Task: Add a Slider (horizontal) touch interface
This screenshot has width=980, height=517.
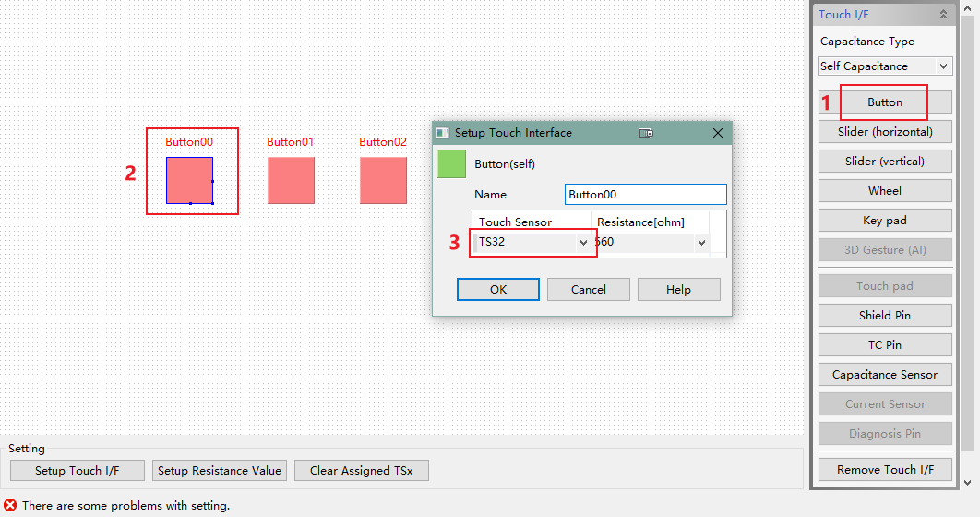Action: [x=885, y=132]
